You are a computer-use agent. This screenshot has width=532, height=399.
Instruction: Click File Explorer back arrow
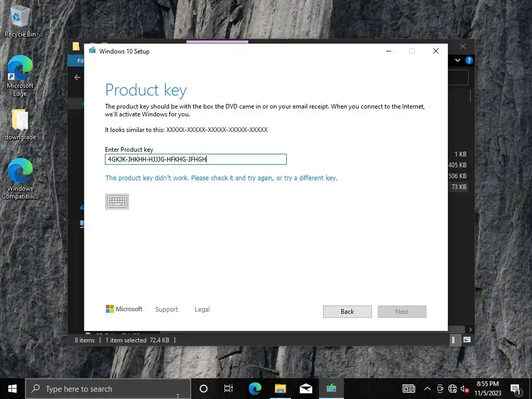click(77, 77)
